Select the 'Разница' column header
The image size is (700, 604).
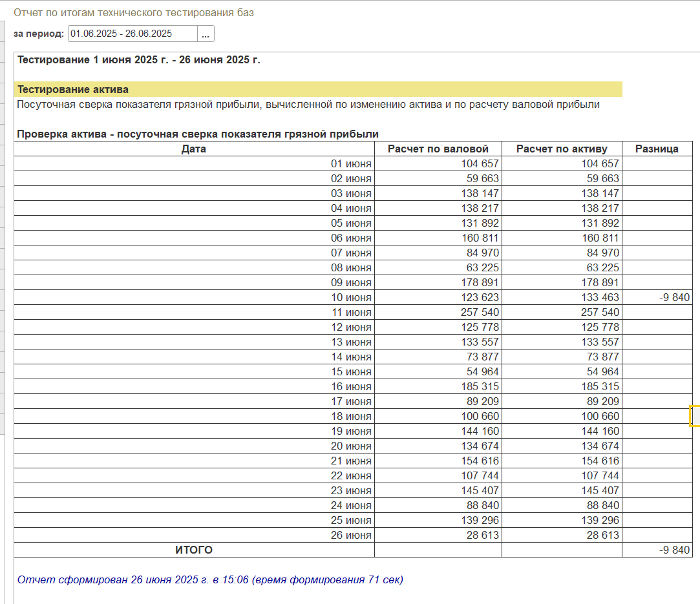[657, 149]
